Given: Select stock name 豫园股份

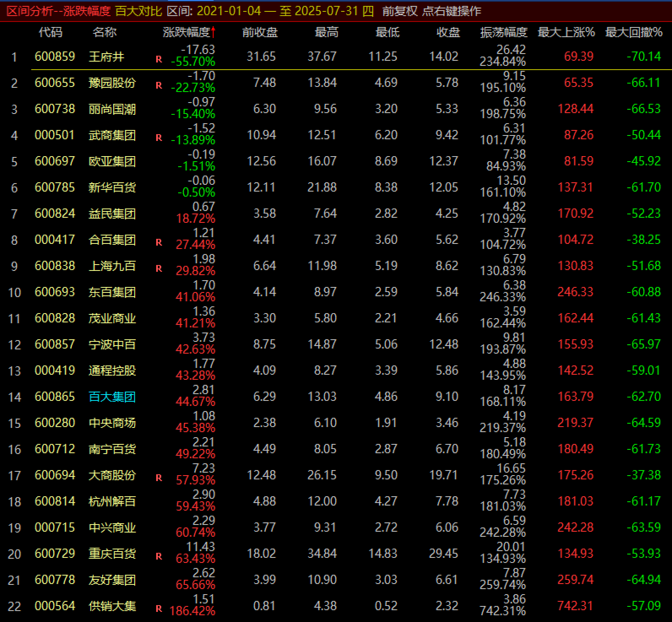Looking at the screenshot, I should (112, 83).
